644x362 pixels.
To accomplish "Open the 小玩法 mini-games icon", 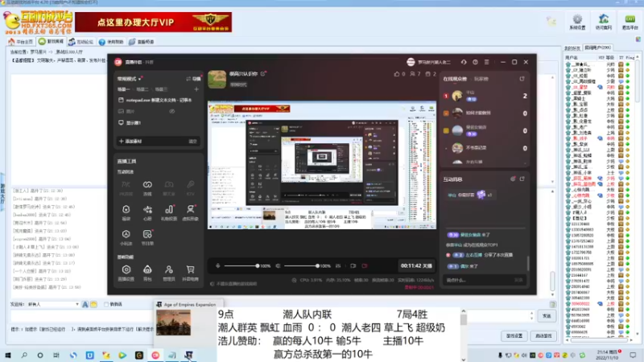I will [x=126, y=234].
